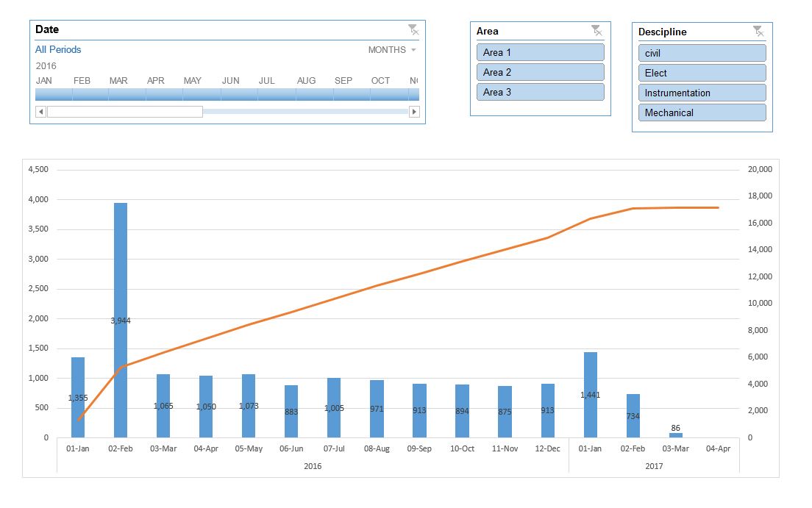Clear the Area slicer filter icon
The width and height of the screenshot is (812, 508).
pyautogui.click(x=596, y=31)
